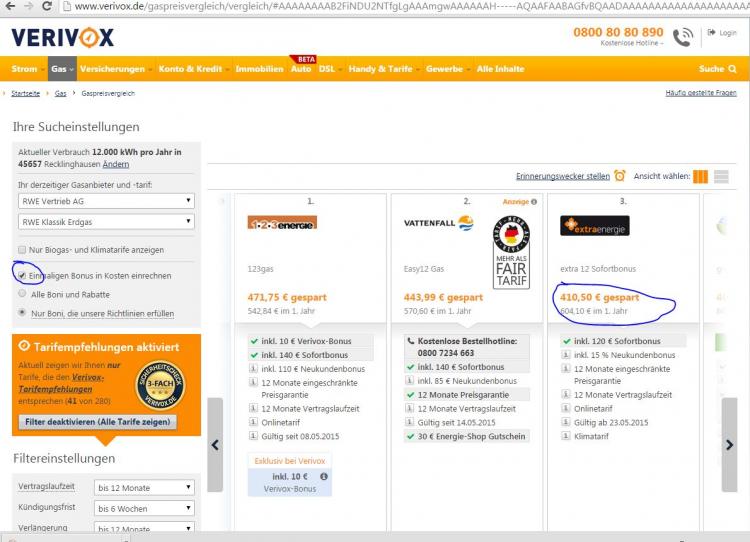This screenshot has height=542, width=750.
Task: Click the alarm clock reminder icon
Action: (x=619, y=176)
